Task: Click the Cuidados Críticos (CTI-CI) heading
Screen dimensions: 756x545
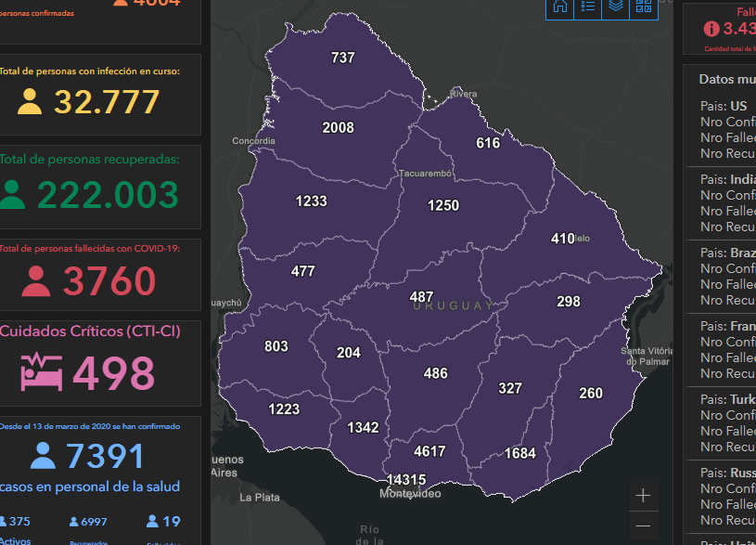Action: point(90,331)
